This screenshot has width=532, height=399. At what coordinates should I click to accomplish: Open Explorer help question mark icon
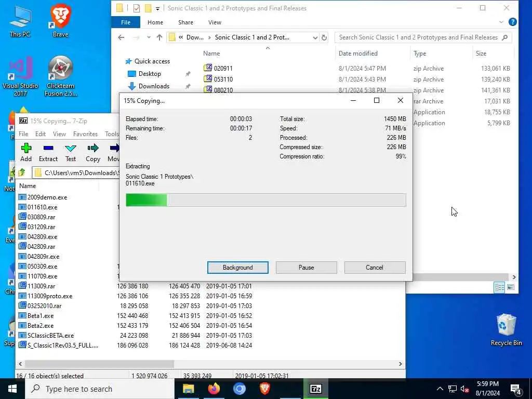pos(512,22)
